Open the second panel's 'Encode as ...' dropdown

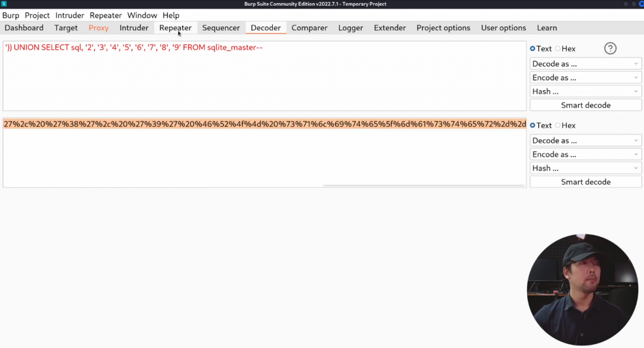(x=586, y=154)
